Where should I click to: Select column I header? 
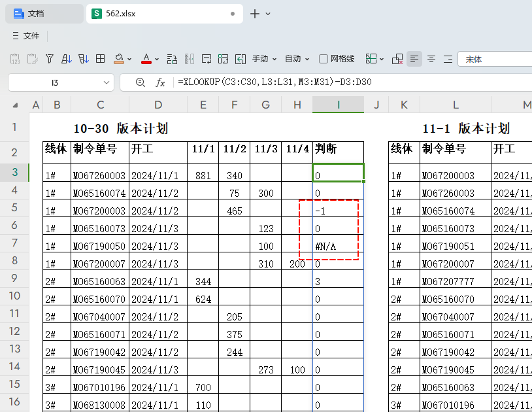pyautogui.click(x=339, y=105)
